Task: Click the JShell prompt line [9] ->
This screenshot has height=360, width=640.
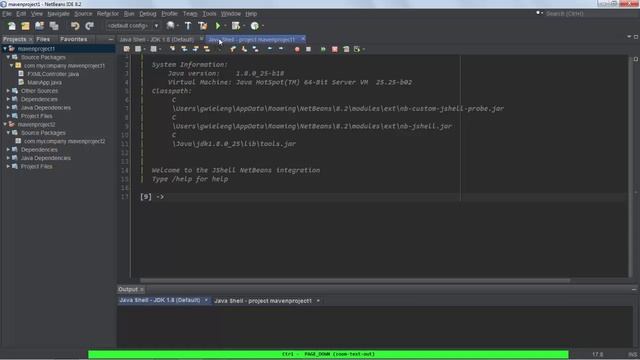Action: 151,197
